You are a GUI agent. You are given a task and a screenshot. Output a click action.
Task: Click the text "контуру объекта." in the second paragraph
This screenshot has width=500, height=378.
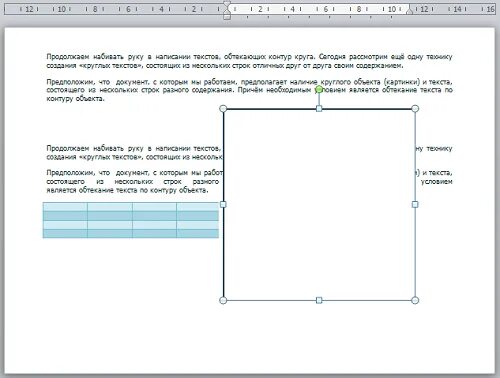coord(76,99)
